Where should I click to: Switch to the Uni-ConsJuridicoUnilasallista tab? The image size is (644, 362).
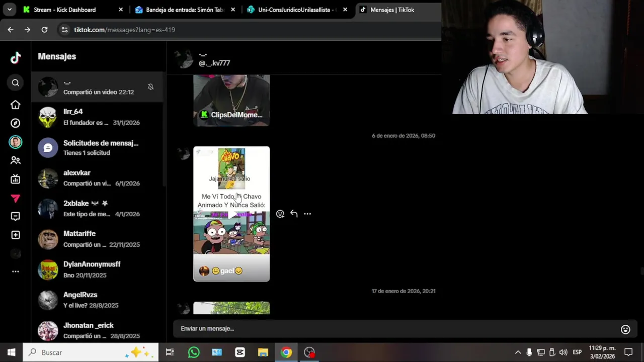tap(297, 10)
